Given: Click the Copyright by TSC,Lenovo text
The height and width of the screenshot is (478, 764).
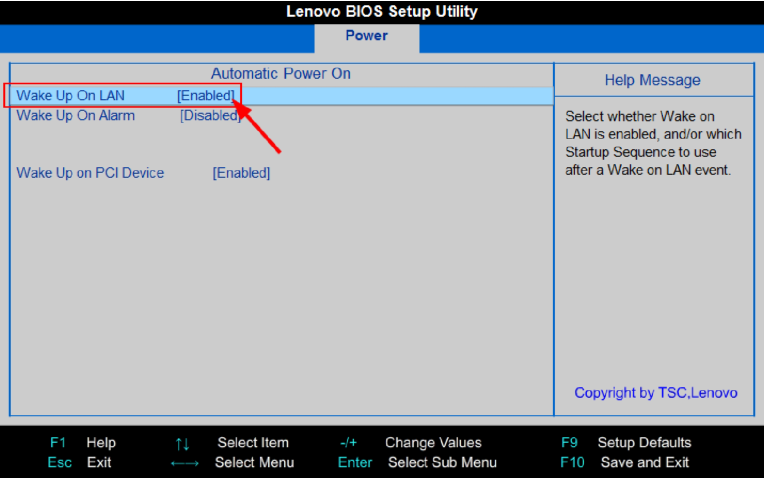Looking at the screenshot, I should coord(656,393).
